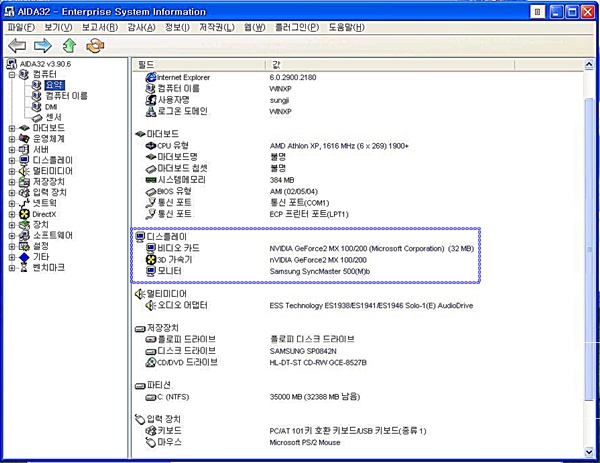Viewport: 600px width, 463px height.
Task: Click the CPU 유형 row icon
Action: [x=151, y=146]
